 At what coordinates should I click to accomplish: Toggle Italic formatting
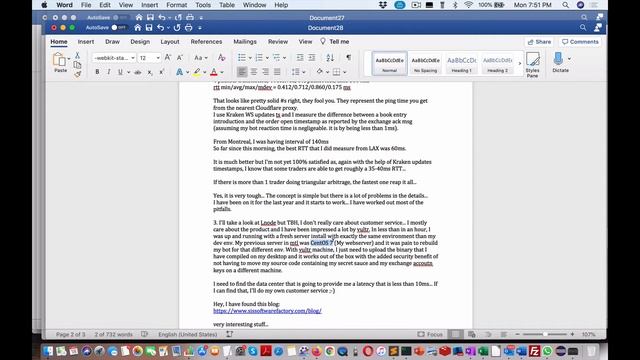tap(109, 72)
